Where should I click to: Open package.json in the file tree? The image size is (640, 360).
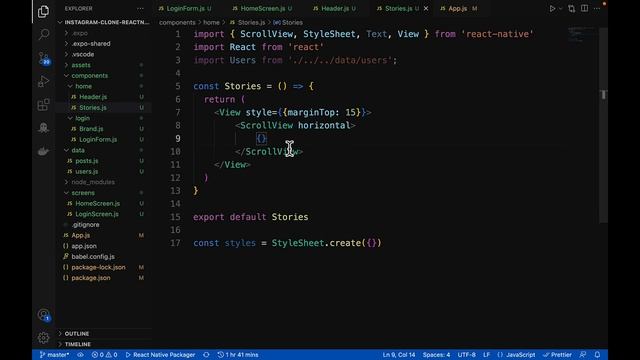[x=91, y=278]
